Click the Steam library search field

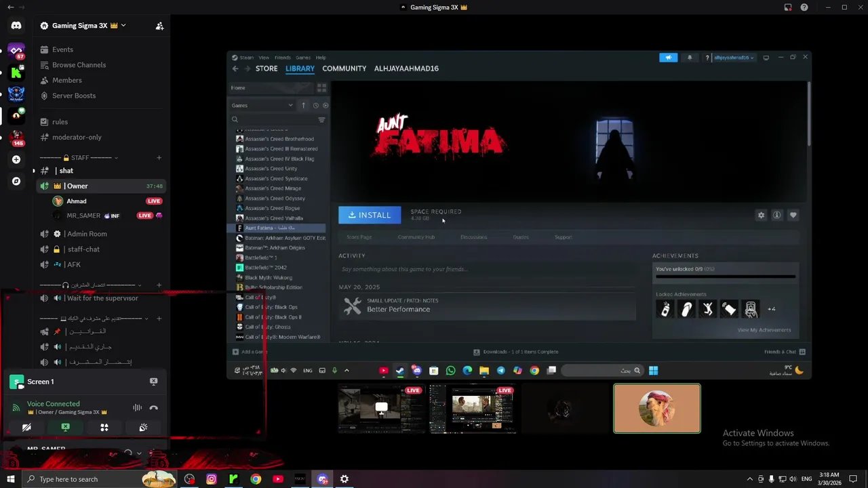pos(273,120)
